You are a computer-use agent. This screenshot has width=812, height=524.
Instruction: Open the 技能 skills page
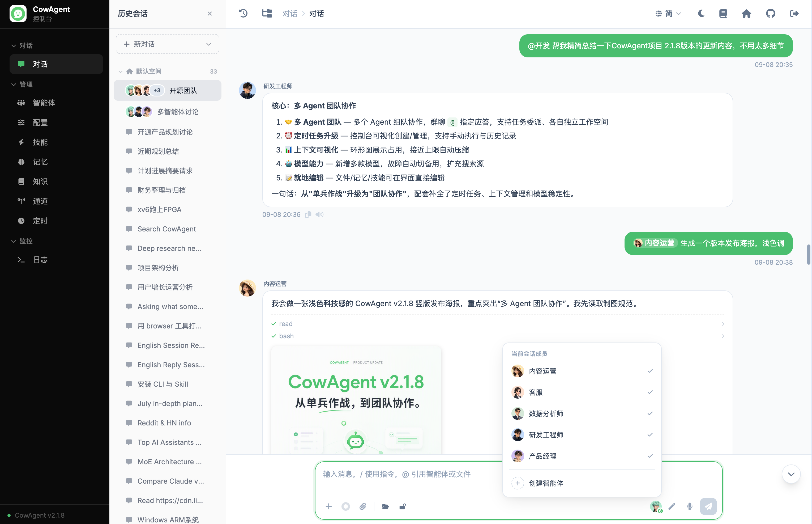click(x=56, y=142)
